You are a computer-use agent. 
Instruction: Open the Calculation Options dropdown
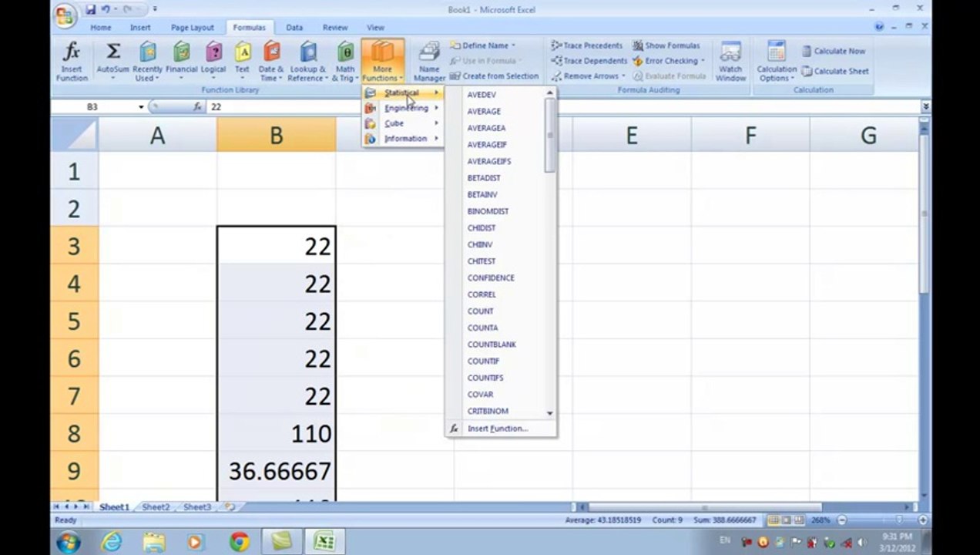coord(776,62)
